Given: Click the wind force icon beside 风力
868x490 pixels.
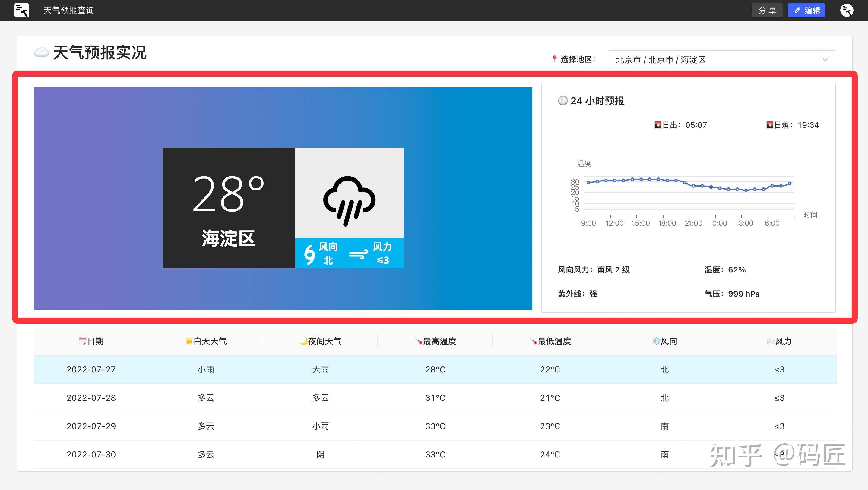Looking at the screenshot, I should [x=359, y=254].
